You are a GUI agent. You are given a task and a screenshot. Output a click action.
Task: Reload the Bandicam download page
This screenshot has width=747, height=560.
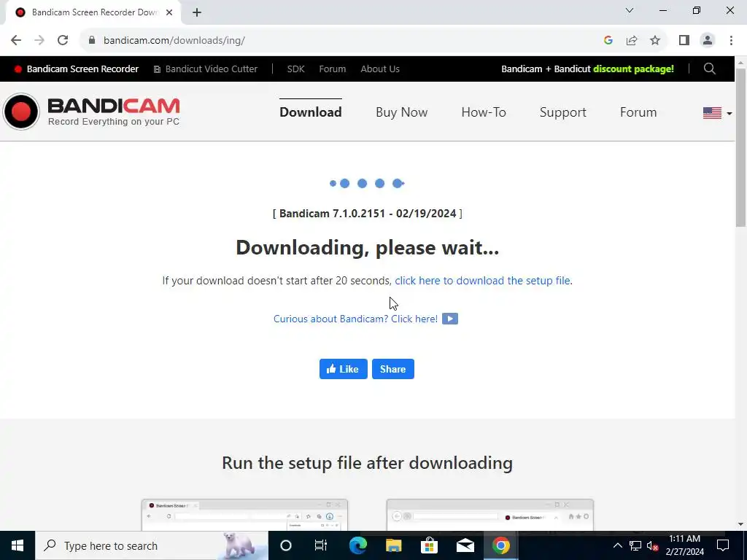(63, 41)
